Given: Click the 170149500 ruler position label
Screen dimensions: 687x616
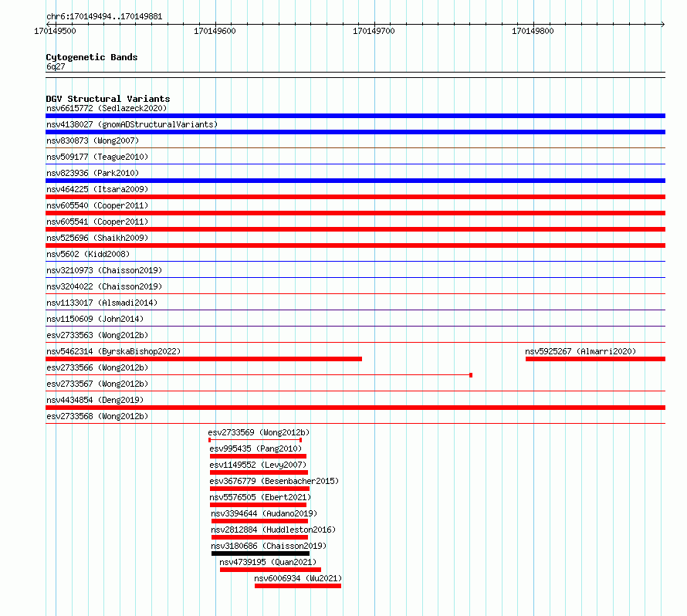Looking at the screenshot, I should 56,31.
